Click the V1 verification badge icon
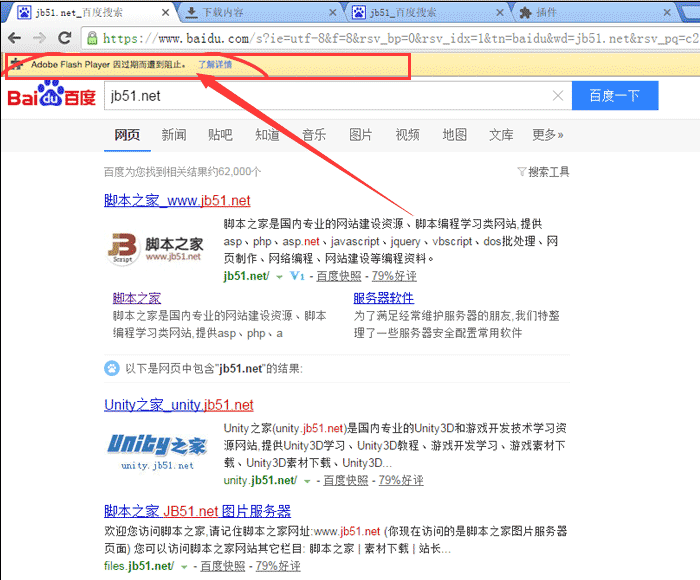The width and height of the screenshot is (700, 580). click(297, 276)
